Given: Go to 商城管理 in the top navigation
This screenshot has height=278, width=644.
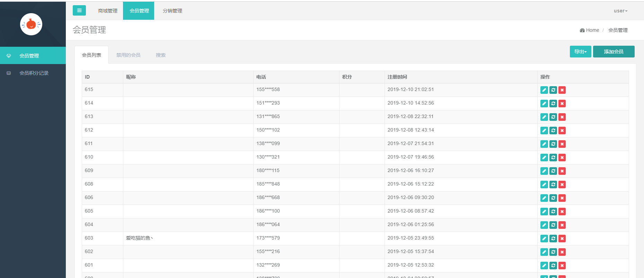Looking at the screenshot, I should pos(108,11).
